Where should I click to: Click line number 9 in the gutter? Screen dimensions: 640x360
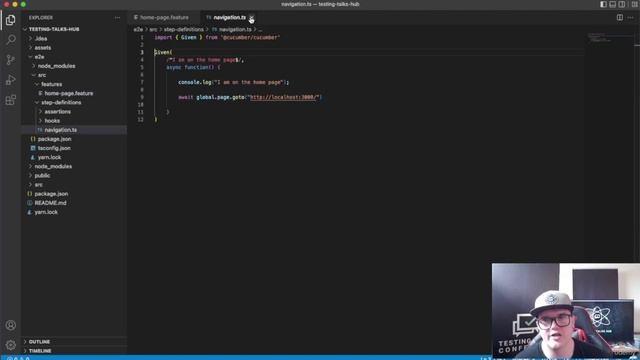[x=142, y=97]
